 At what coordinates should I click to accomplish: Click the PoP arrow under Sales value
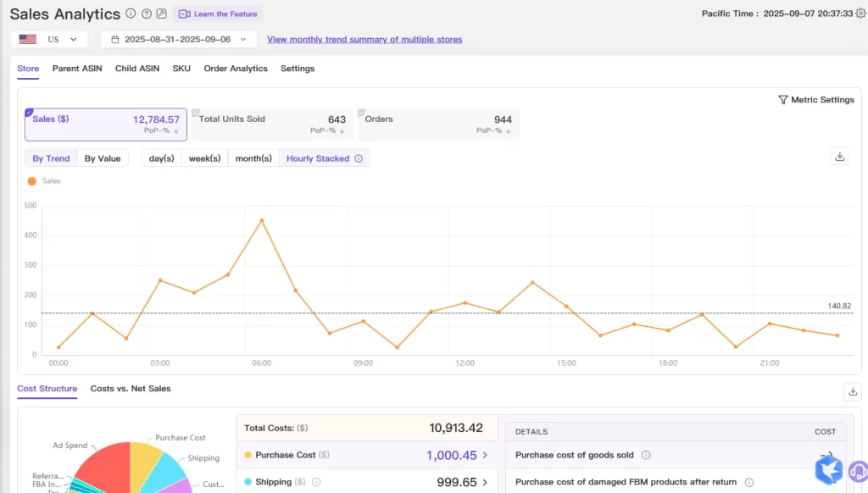point(176,131)
